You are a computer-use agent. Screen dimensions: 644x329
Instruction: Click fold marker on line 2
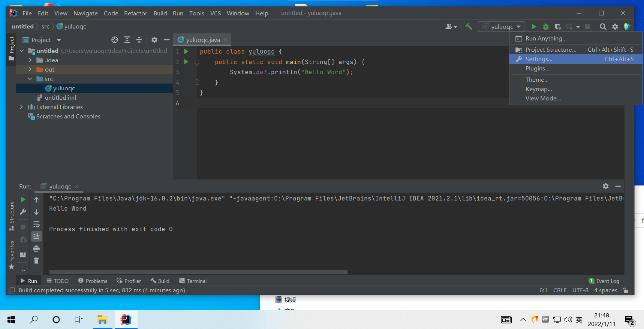coord(197,63)
